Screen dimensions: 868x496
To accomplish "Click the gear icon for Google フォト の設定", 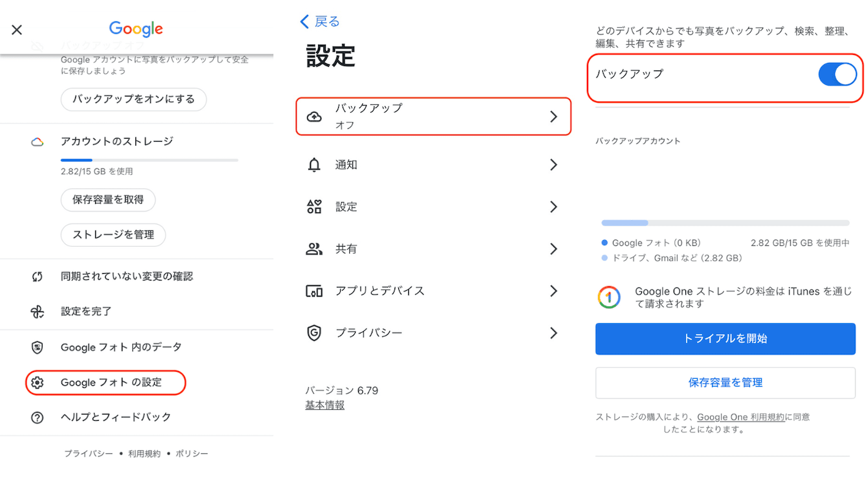I will tap(37, 383).
